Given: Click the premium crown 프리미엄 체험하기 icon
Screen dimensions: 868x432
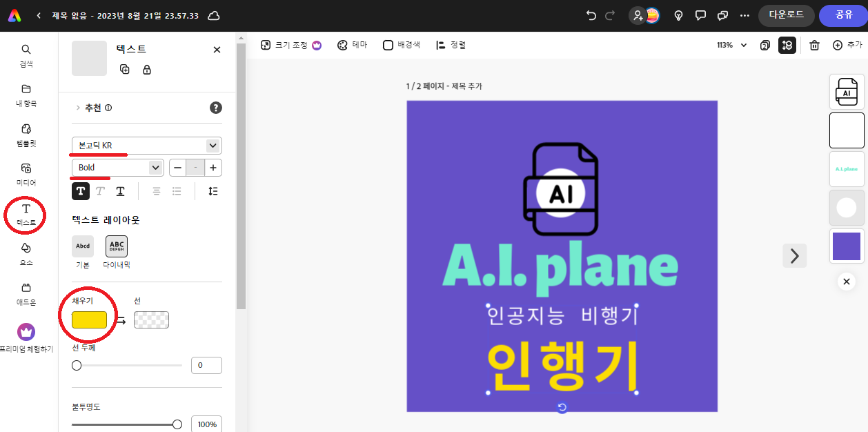Looking at the screenshot, I should pos(26,332).
